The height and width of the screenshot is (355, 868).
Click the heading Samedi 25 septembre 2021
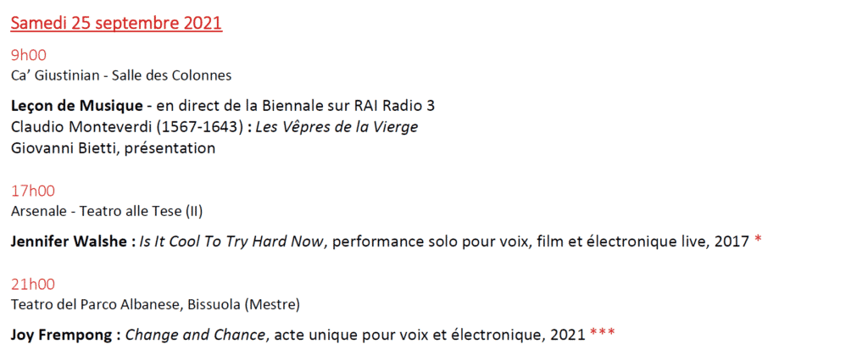(x=116, y=23)
